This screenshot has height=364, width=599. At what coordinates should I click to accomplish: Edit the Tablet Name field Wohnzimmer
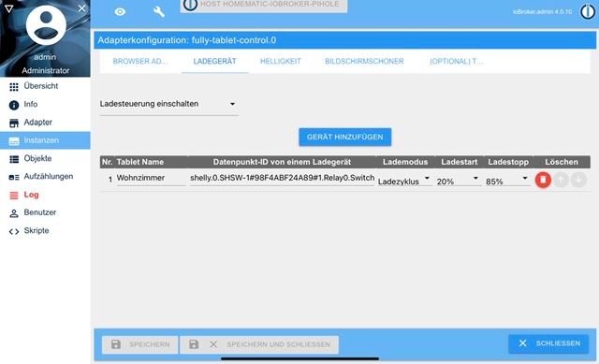151,179
